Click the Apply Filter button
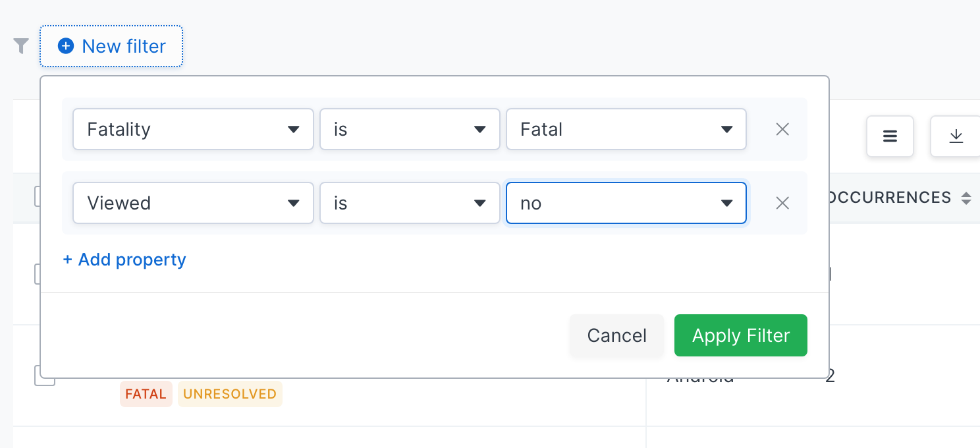The image size is (980, 448). tap(741, 335)
